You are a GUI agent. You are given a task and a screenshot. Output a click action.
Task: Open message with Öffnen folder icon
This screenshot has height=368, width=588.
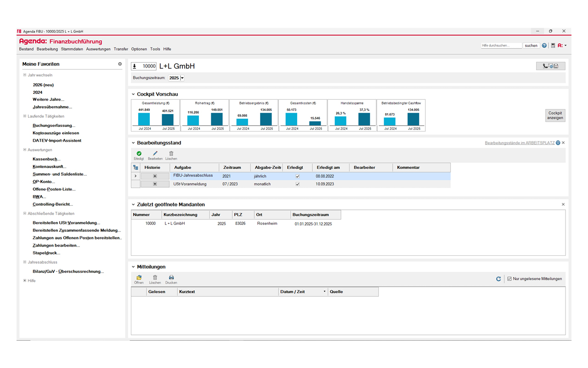(x=139, y=278)
